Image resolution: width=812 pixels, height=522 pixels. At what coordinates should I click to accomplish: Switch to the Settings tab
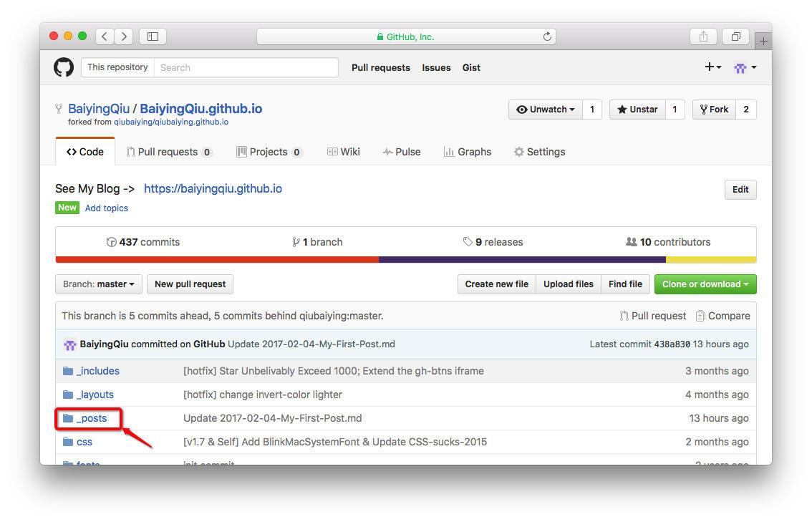click(539, 152)
